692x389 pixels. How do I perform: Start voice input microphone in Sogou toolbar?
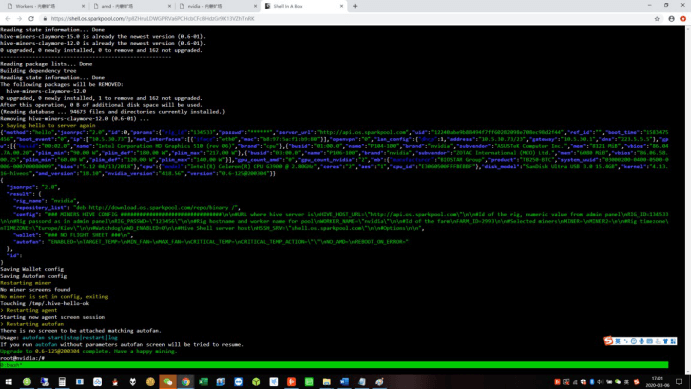(x=642, y=341)
